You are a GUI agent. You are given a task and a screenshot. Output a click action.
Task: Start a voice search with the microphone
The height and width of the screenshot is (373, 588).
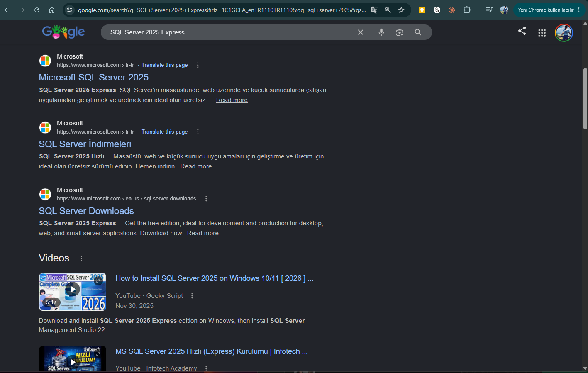click(x=381, y=32)
